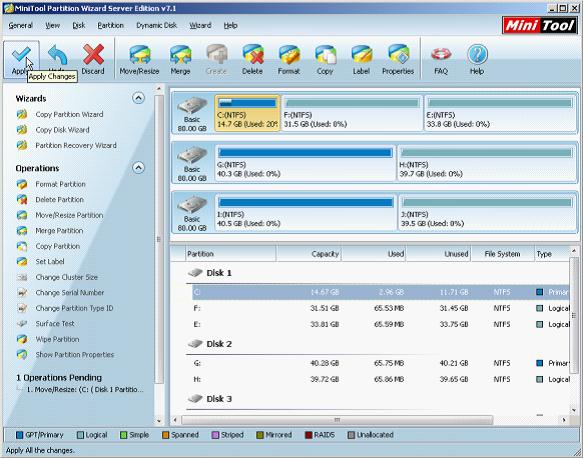Image resolution: width=583 pixels, height=458 pixels.
Task: Choose Change Partition Type ID operation
Action: [x=74, y=308]
